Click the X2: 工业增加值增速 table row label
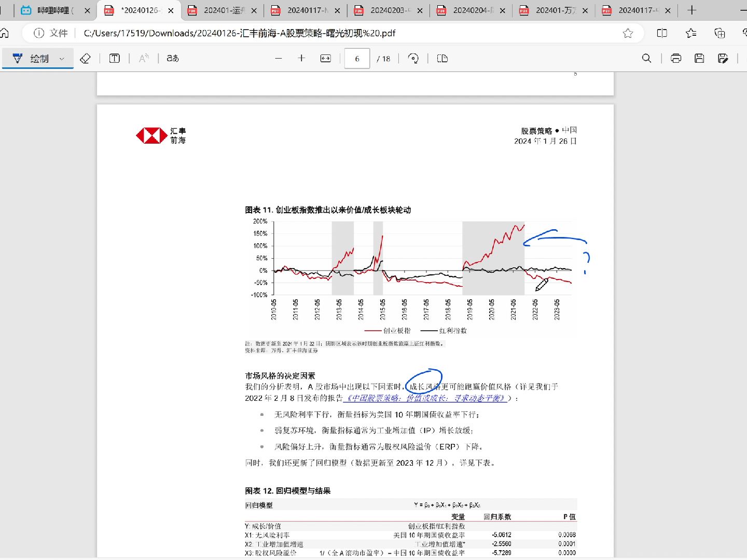This screenshot has width=747, height=560. tap(274, 544)
